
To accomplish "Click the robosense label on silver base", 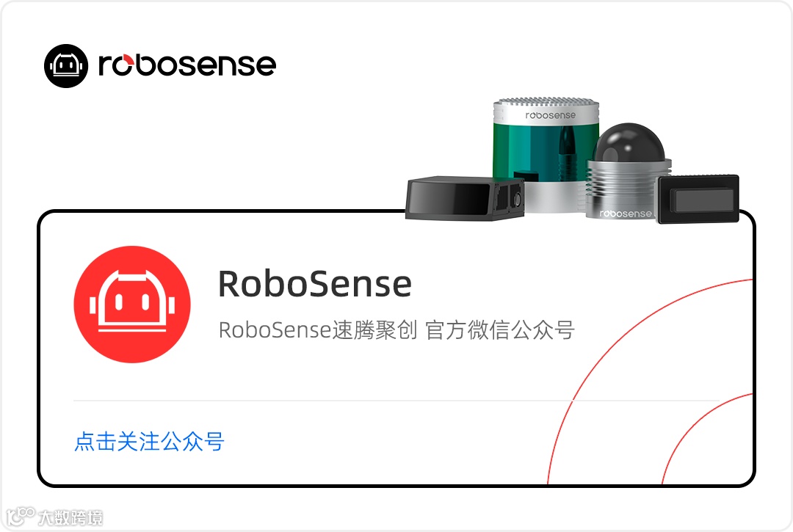I will pos(626,214).
